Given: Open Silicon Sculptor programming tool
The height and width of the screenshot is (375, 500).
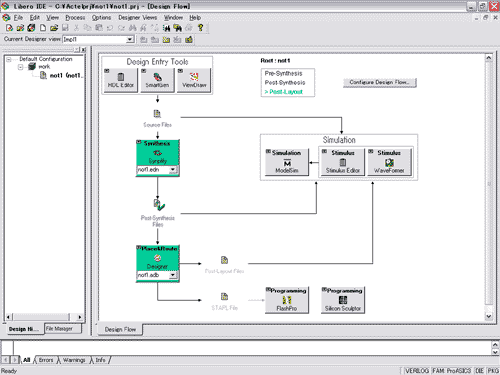Looking at the screenshot, I should point(343,300).
